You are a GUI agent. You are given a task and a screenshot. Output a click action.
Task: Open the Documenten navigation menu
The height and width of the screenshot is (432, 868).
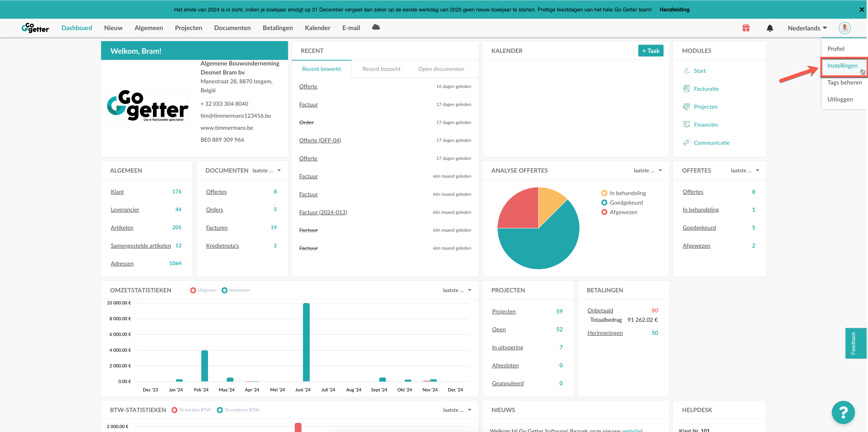tap(232, 28)
